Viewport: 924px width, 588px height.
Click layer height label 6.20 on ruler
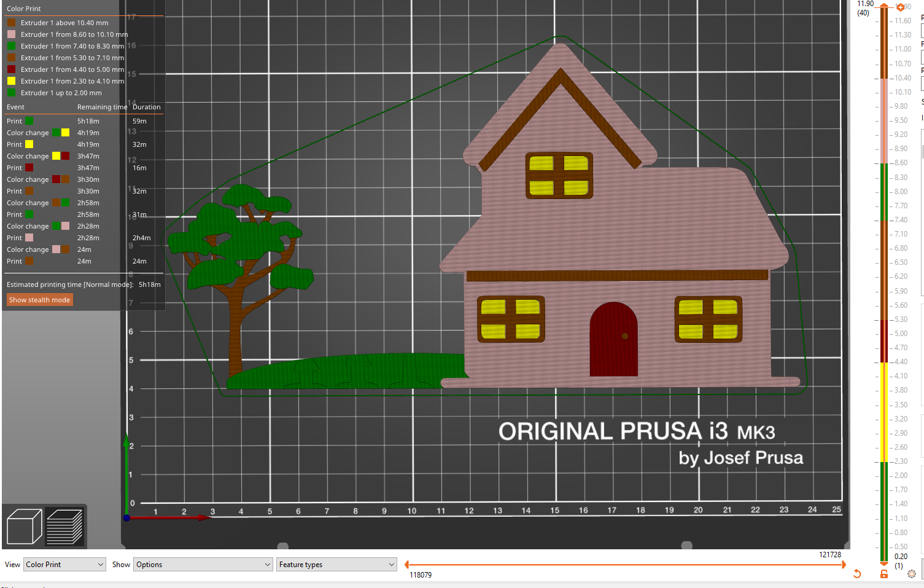(x=901, y=276)
